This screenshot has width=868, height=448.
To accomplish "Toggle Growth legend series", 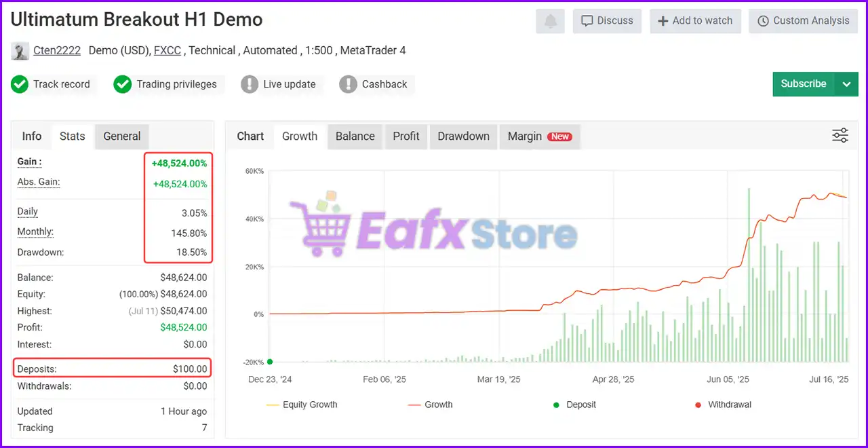I will (x=430, y=405).
